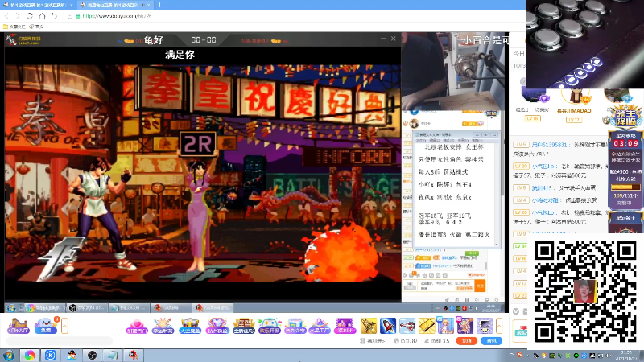
Task: Click the 長井川MADAO contributor avatar
Action: coord(574,97)
